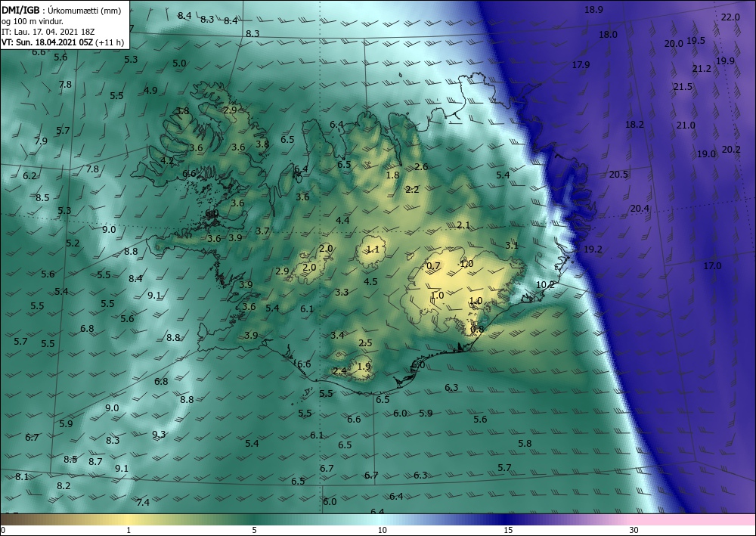Click the map value '2.2'
The image size is (756, 536).
click(412, 190)
